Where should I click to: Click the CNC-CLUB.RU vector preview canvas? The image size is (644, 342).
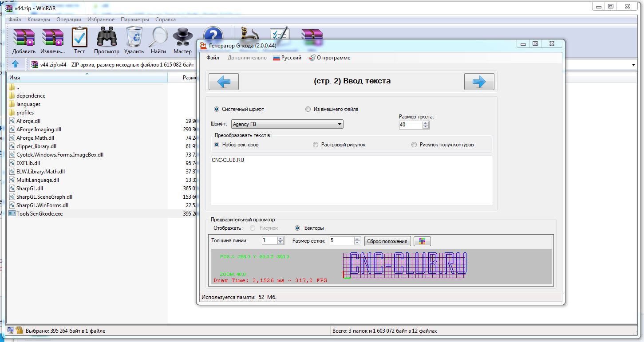click(382, 267)
